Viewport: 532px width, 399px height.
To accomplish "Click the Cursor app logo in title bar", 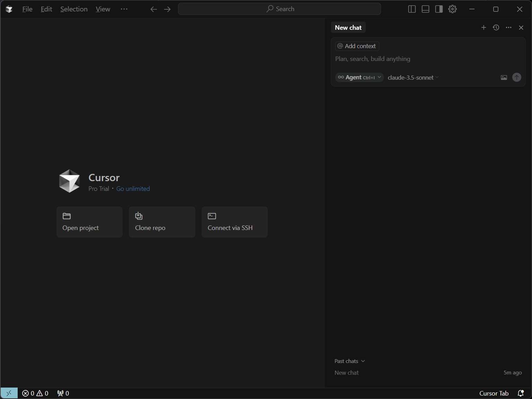I will pos(9,9).
